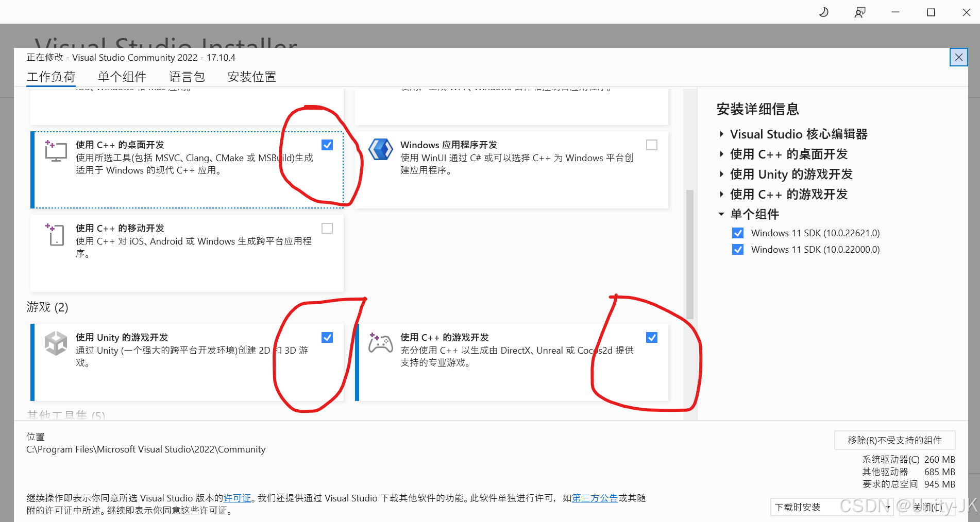Select the 使用 C++ 的桌面开发 card title

(x=120, y=145)
